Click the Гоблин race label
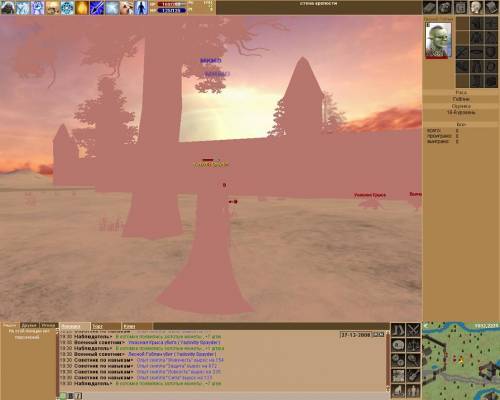This screenshot has height=400, width=500. [x=461, y=99]
